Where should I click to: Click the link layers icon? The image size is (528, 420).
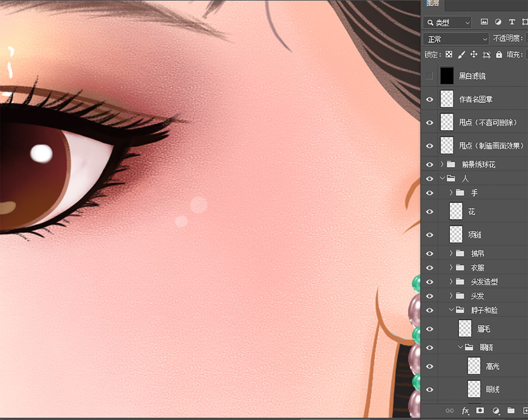tap(449, 411)
